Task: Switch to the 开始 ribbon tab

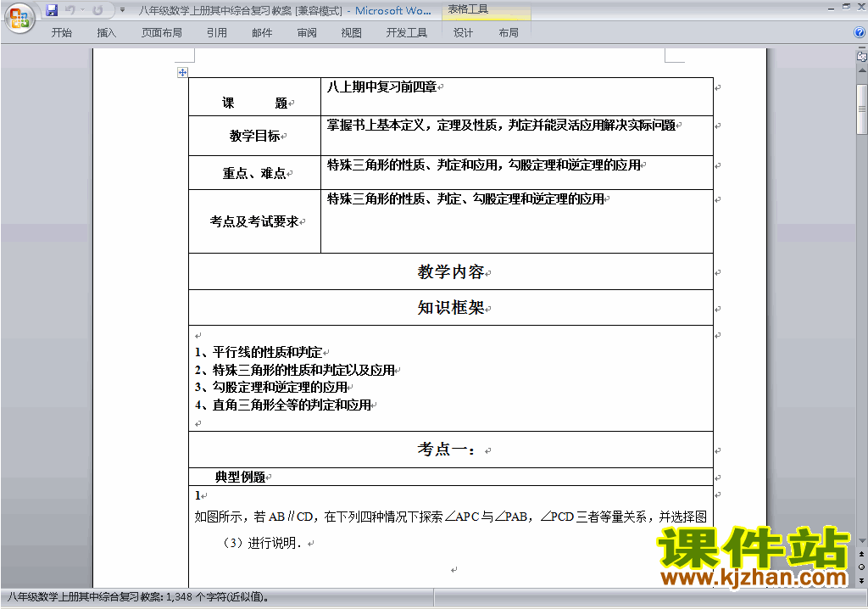Action: pyautogui.click(x=61, y=33)
